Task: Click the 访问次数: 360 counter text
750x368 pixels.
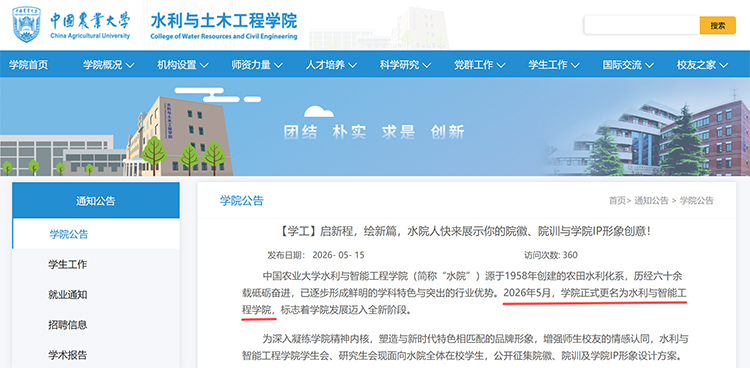Action: point(551,255)
